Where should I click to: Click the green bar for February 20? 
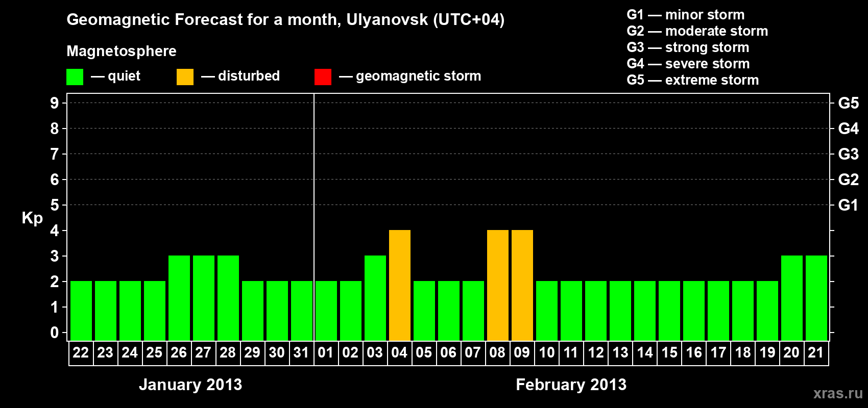[792, 298]
